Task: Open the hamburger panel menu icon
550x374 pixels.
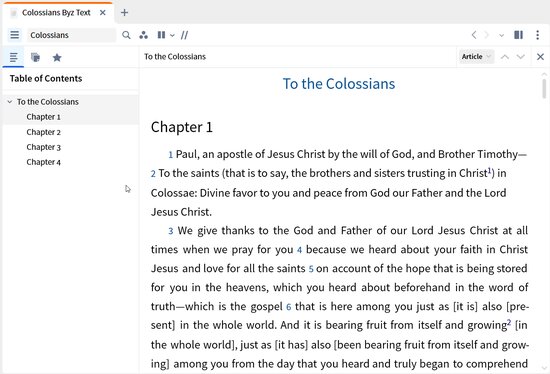Action: (15, 35)
